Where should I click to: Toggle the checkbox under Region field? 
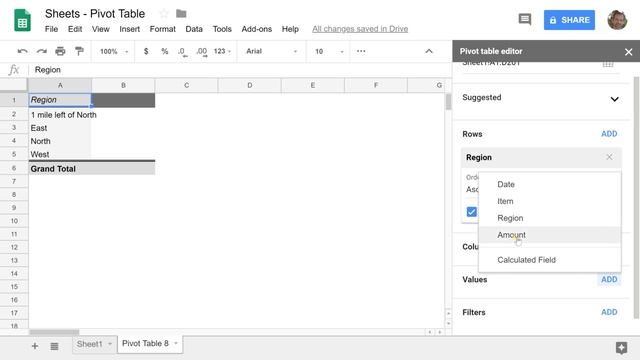[471, 212]
